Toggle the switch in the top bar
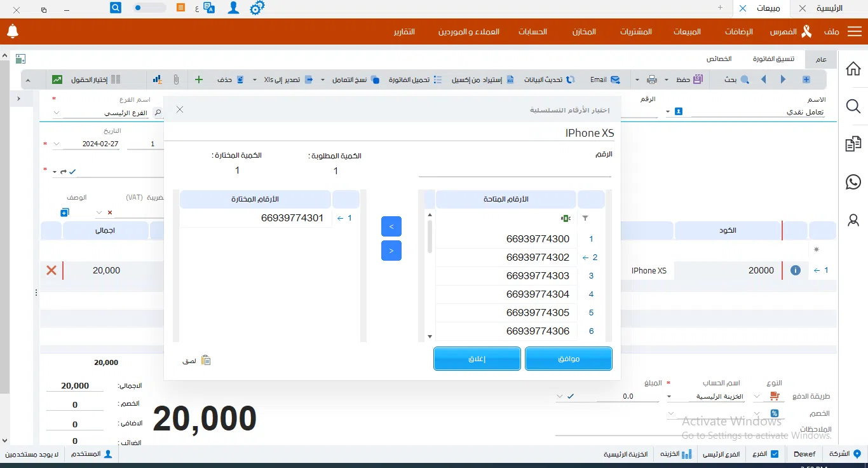The image size is (868, 468). (149, 8)
